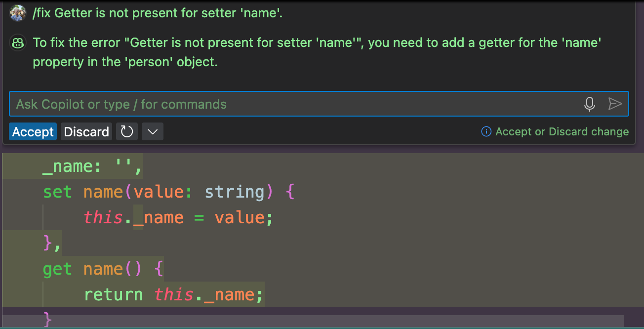644x329 pixels.
Task: Expand the dropdown chevron next to rerun
Action: click(153, 132)
